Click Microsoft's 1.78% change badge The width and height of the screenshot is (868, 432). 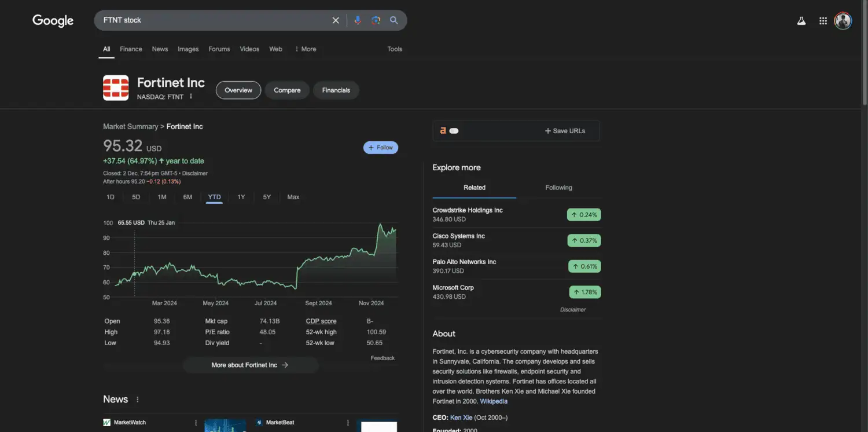tap(585, 292)
